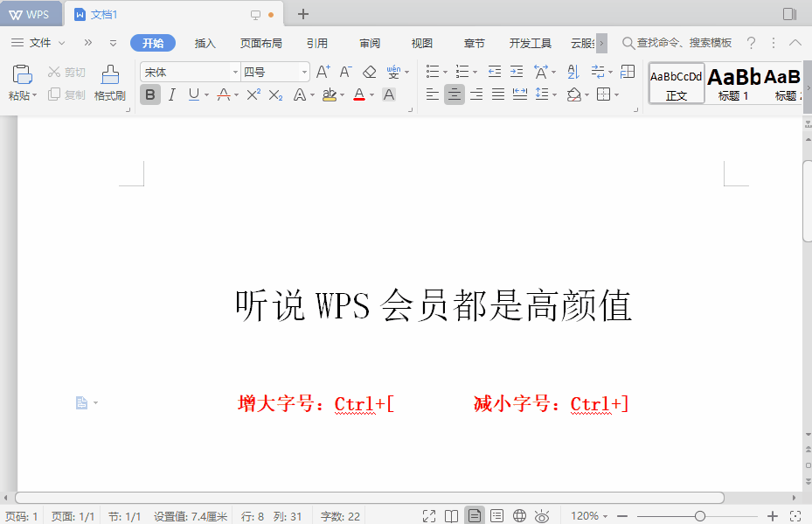Click the bulleted list icon
The width and height of the screenshot is (812, 524).
(x=433, y=72)
